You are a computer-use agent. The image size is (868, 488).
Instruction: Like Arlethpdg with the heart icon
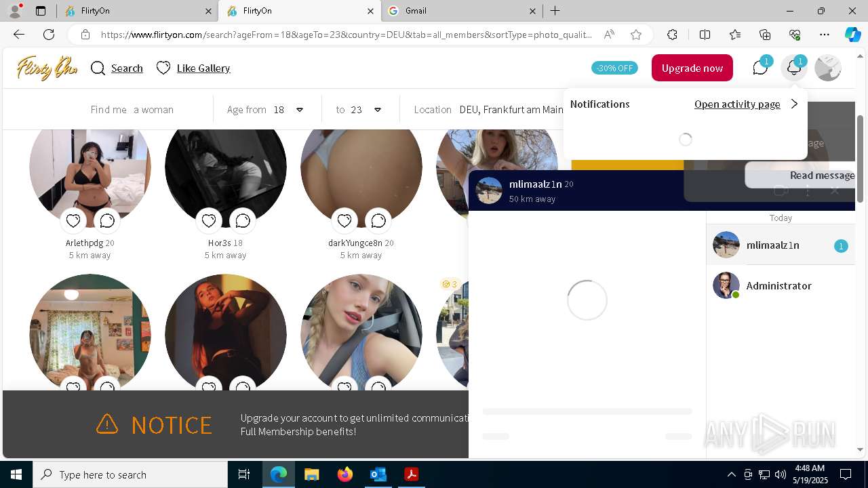pyautogui.click(x=73, y=220)
